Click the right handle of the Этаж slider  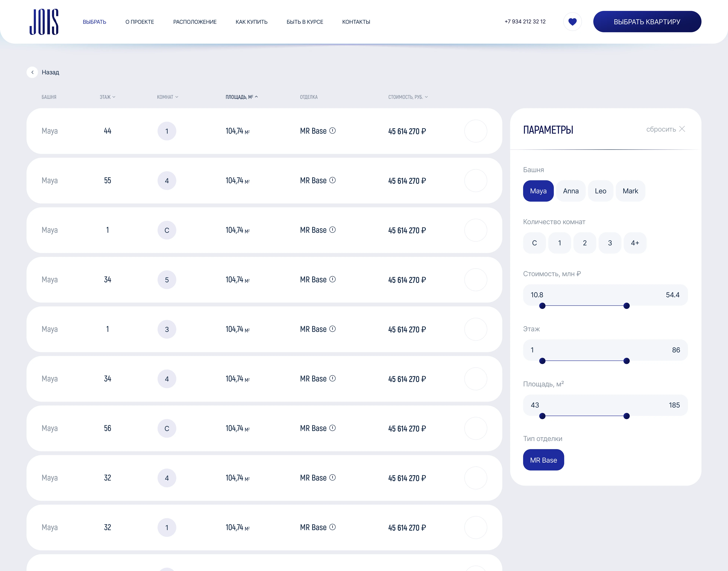tap(626, 361)
